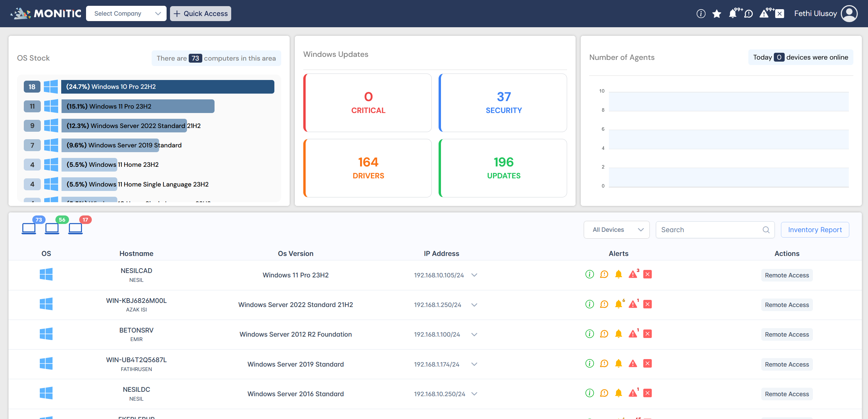Filter by all 73 computers icon
Image resolution: width=868 pixels, height=419 pixels.
pyautogui.click(x=29, y=228)
